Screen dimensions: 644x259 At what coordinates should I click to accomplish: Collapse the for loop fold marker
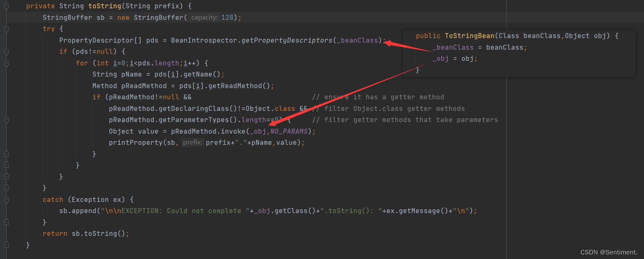[x=6, y=63]
